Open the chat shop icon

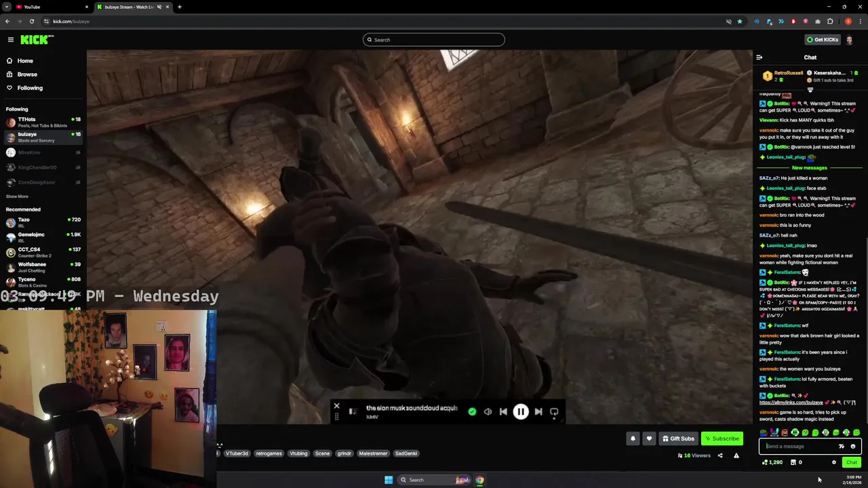[x=793, y=463]
